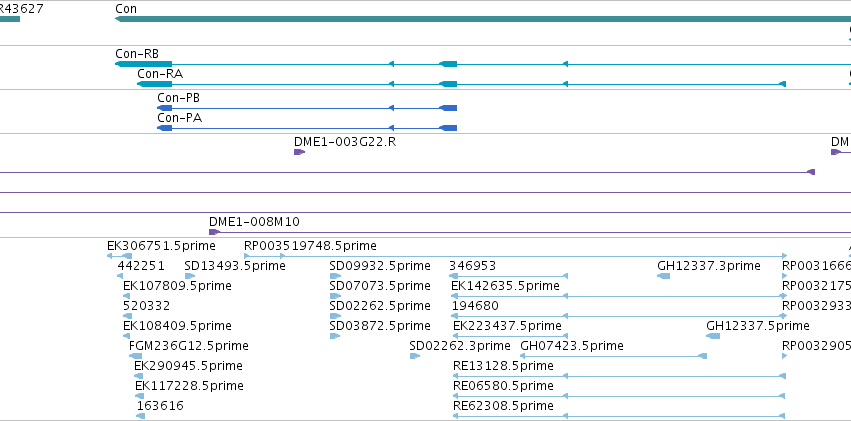Click the RP003519748.5prime EST label
Viewport: 851px width, 421px height.
(310, 246)
